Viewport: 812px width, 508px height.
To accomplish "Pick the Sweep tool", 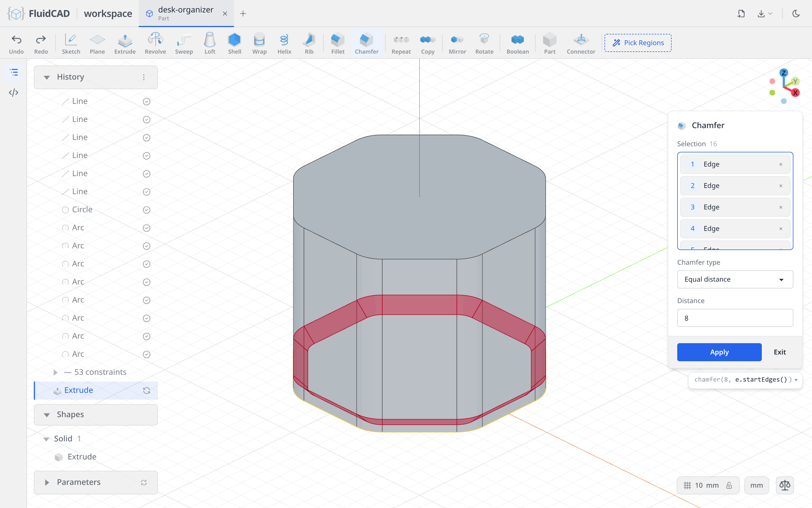I will click(184, 43).
